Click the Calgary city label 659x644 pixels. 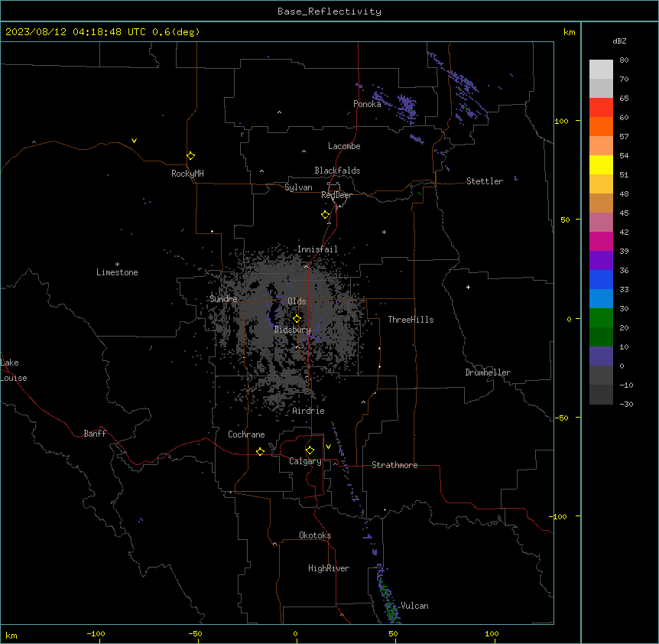tap(305, 461)
